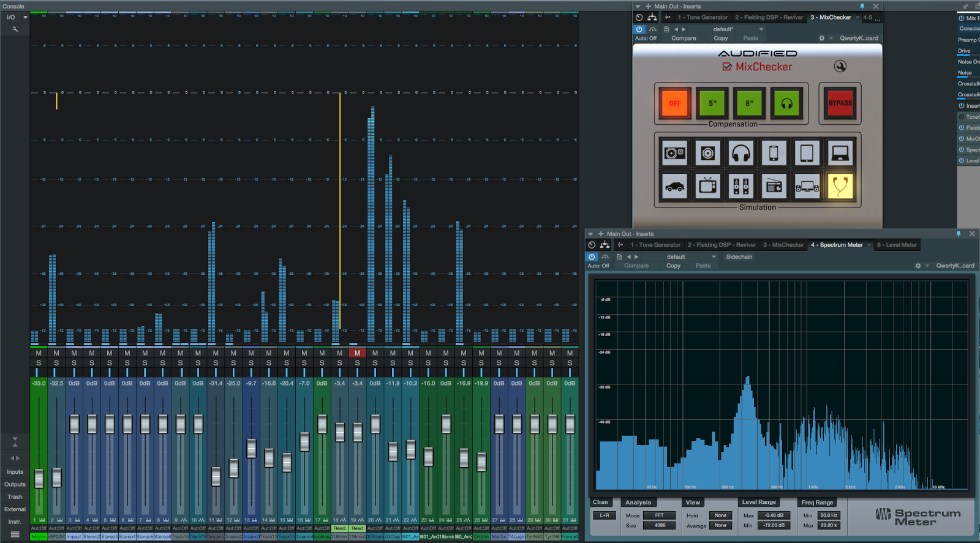The width and height of the screenshot is (980, 543).
Task: Go to previous preset in Spectrum Meter window
Action: [629, 257]
